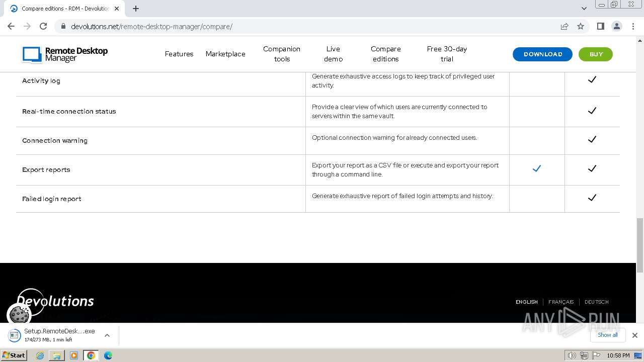The width and height of the screenshot is (644, 362).
Task: Close the Compare editions tab
Action: coord(117,9)
